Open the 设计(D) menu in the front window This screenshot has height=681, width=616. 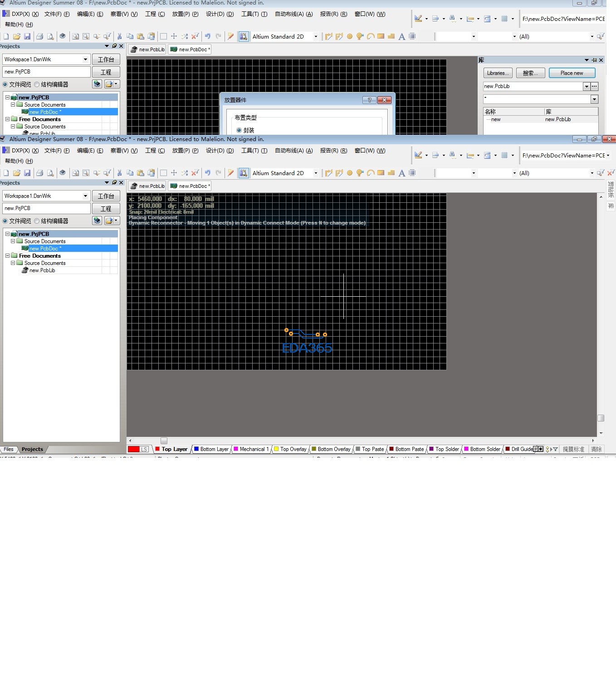220,151
